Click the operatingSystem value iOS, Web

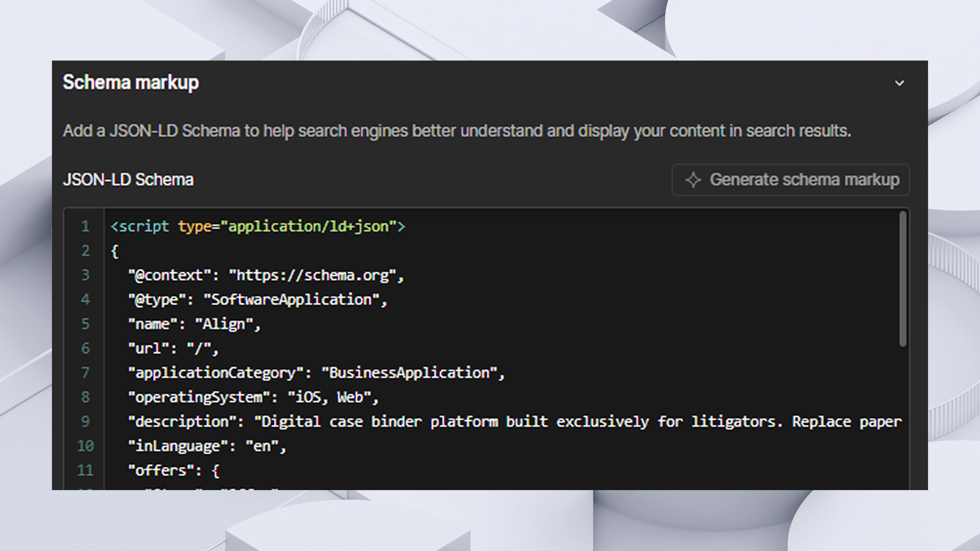point(333,397)
